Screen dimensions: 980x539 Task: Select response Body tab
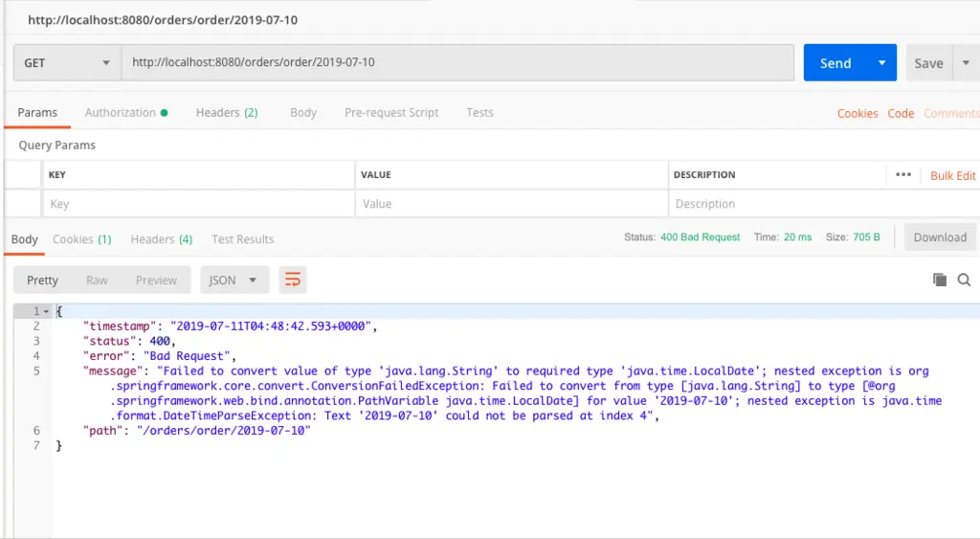point(24,238)
